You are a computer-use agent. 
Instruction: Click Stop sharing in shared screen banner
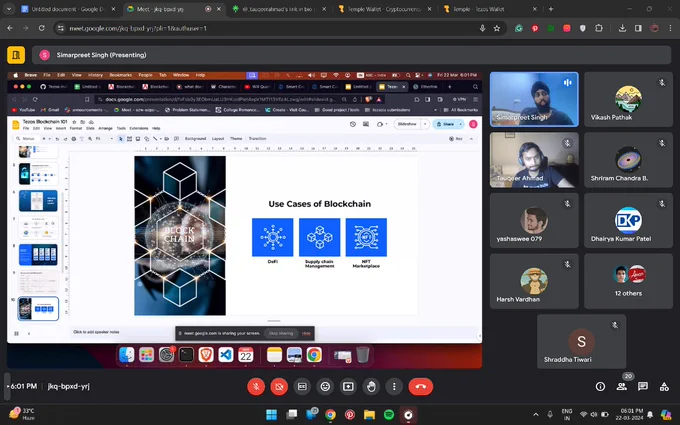[x=281, y=333]
